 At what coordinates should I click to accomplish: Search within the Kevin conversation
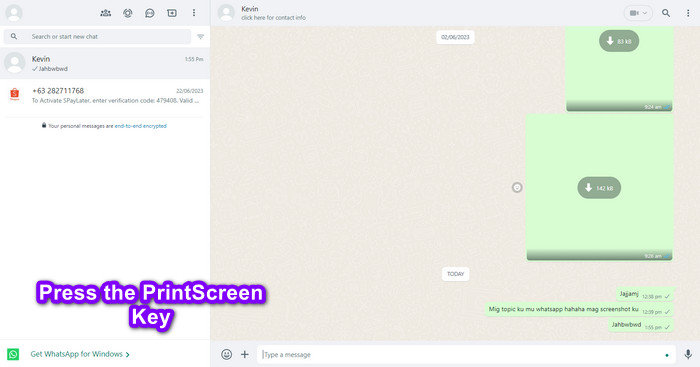[x=666, y=13]
